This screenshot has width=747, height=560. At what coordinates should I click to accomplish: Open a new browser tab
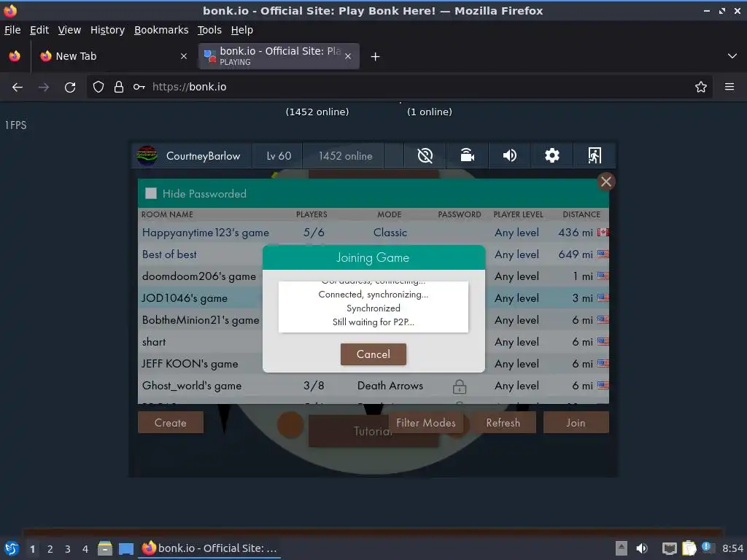click(376, 57)
